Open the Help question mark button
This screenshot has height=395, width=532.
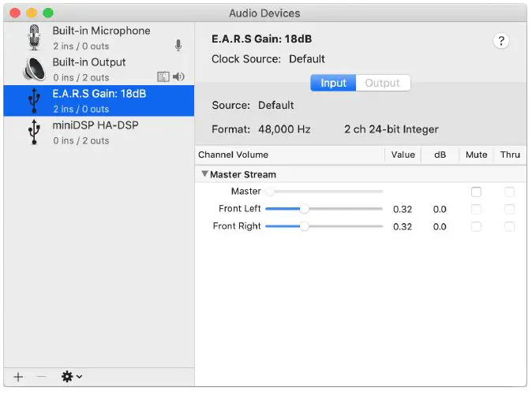[x=500, y=42]
